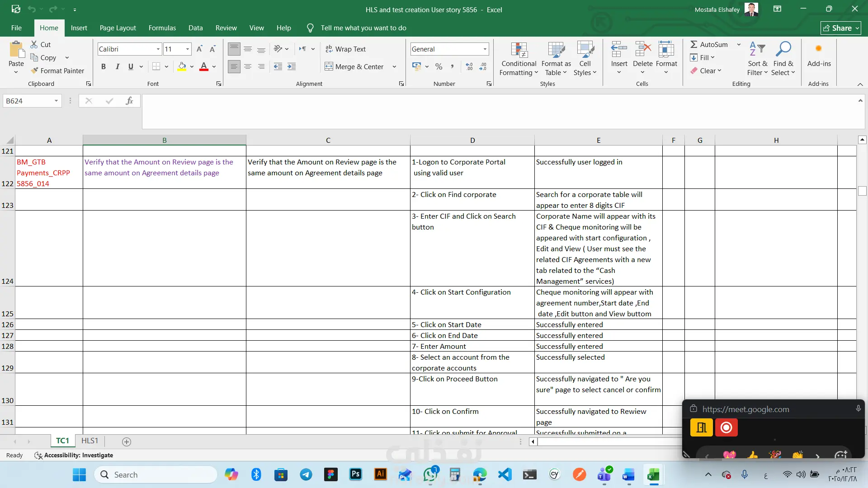Click the Format Painter brush icon
Image resolution: width=868 pixels, height=488 pixels.
point(34,70)
